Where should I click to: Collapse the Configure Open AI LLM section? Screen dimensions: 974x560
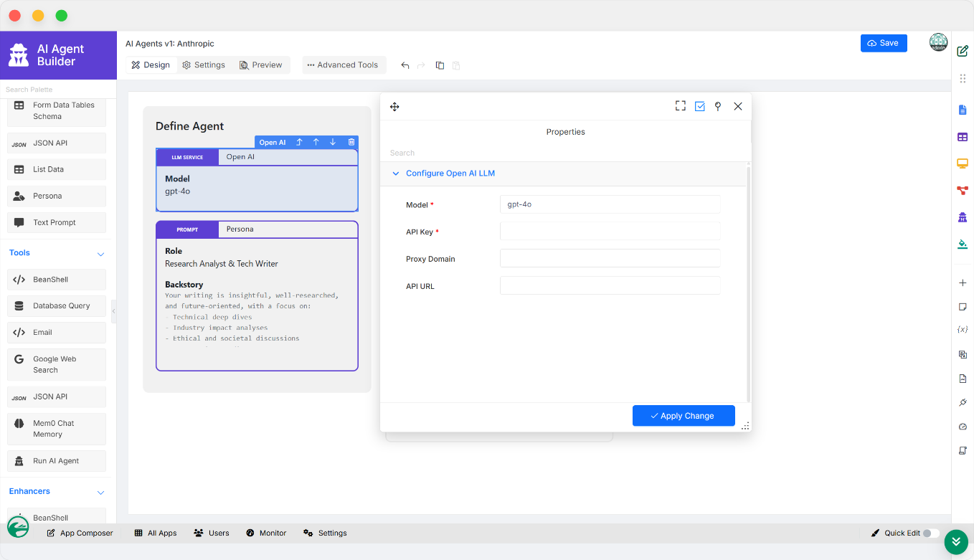pos(396,174)
